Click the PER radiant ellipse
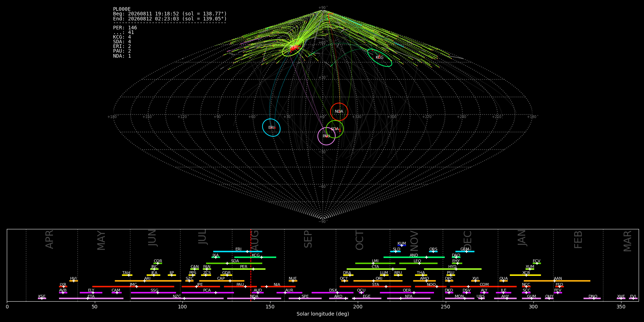Image resolution: width=644 pixels, height=322 pixels. [x=293, y=47]
